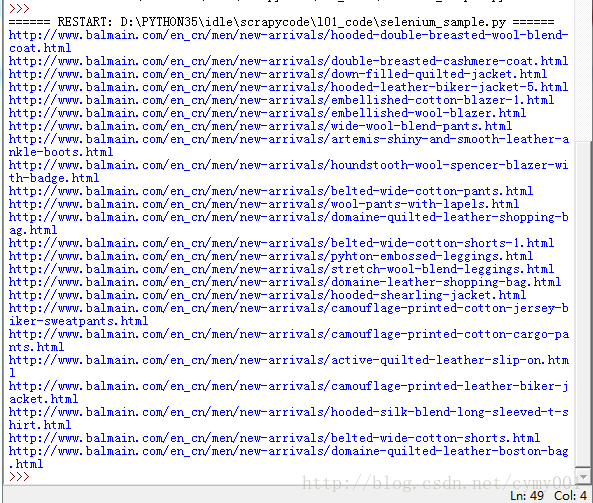Click the embellished-wool-blazer.html URL
The height and width of the screenshot is (503, 593).
[267, 113]
